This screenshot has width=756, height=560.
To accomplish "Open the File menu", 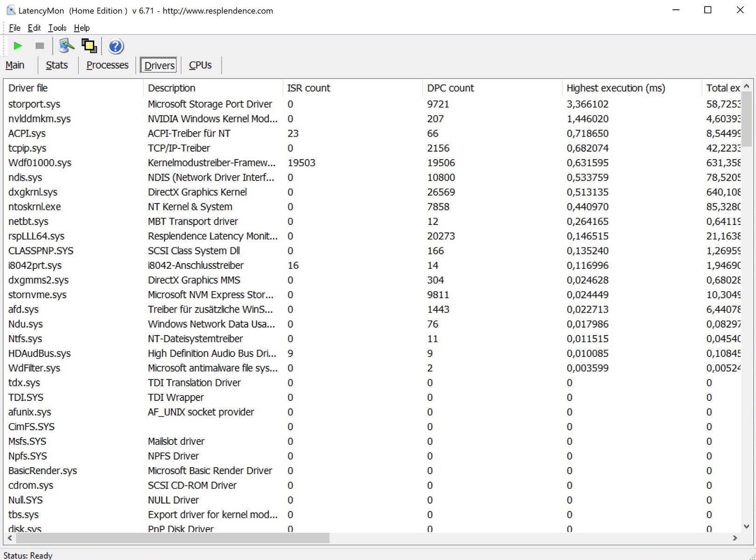I will pos(14,28).
